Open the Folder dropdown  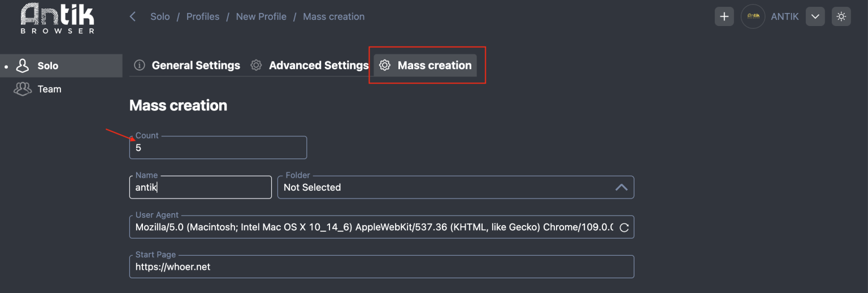(446, 187)
